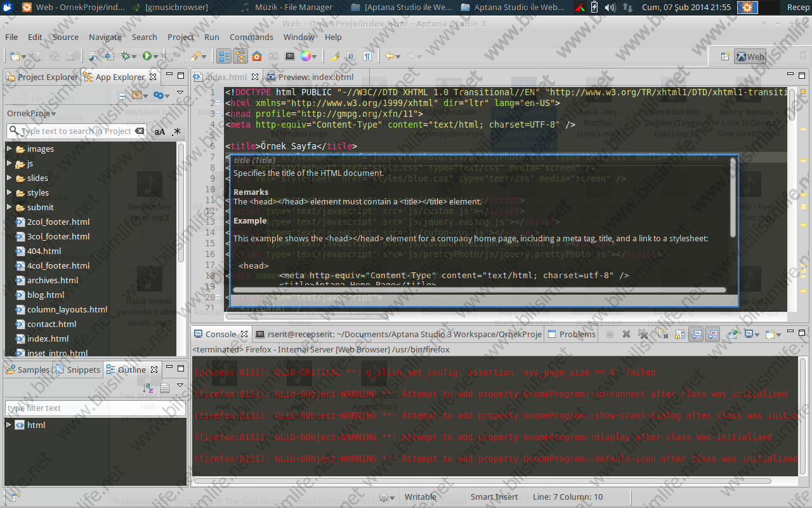This screenshot has width=812, height=508.
Task: Toggle the tree-view toolbar button
Action: (224, 56)
